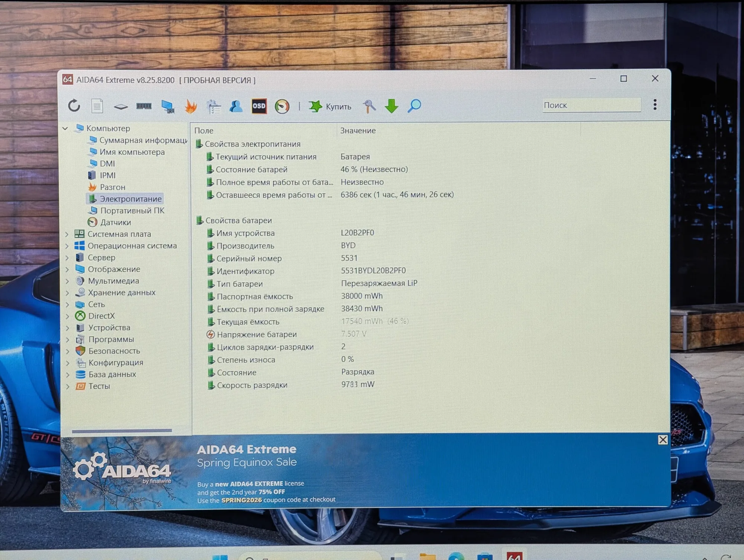Viewport: 744px width, 560px height.
Task: Expand the Операционная система node
Action: pyautogui.click(x=67, y=246)
